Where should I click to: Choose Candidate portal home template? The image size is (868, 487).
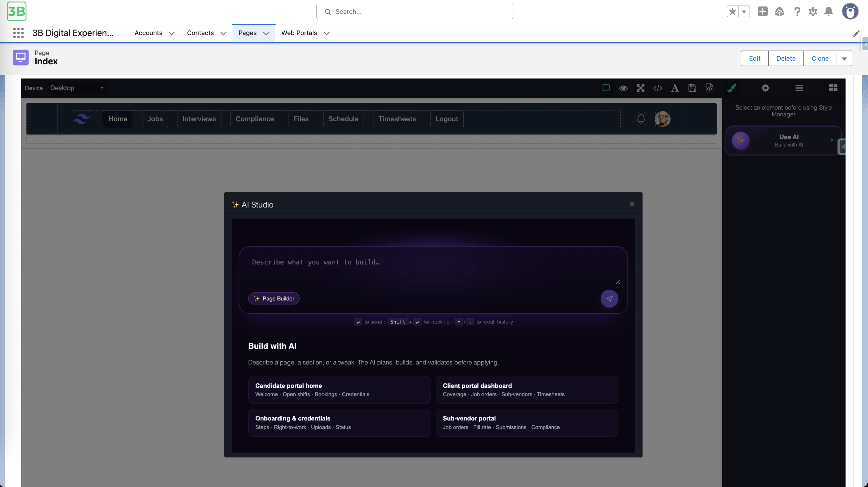pos(339,389)
